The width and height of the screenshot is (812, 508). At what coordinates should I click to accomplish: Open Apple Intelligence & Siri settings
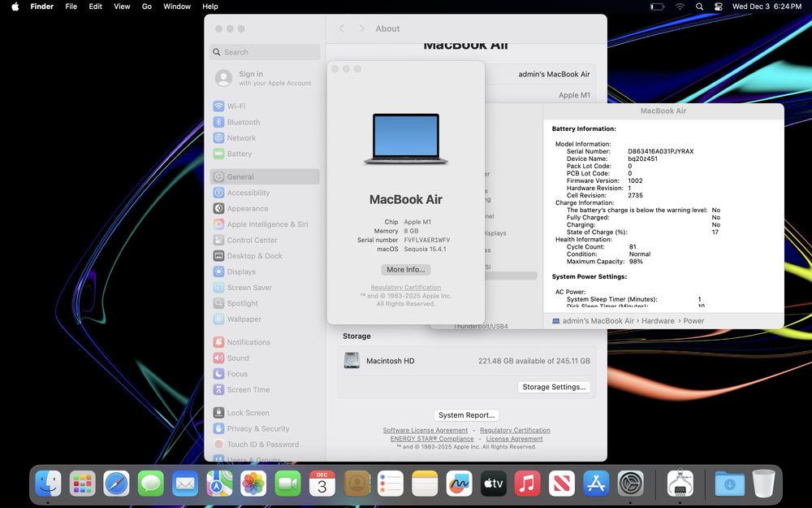pyautogui.click(x=265, y=224)
